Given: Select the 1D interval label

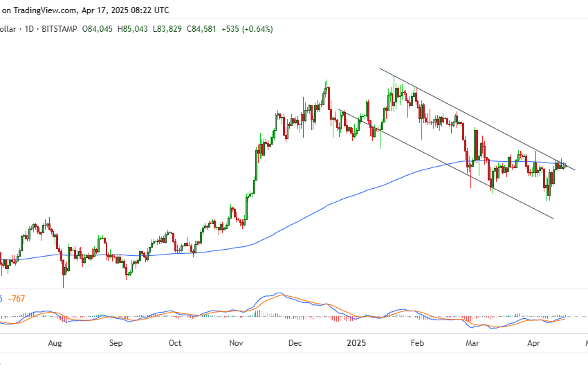Looking at the screenshot, I should click(x=29, y=29).
